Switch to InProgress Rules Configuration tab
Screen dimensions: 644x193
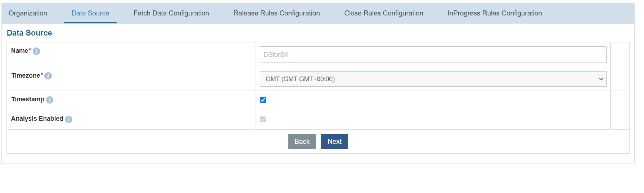(495, 13)
